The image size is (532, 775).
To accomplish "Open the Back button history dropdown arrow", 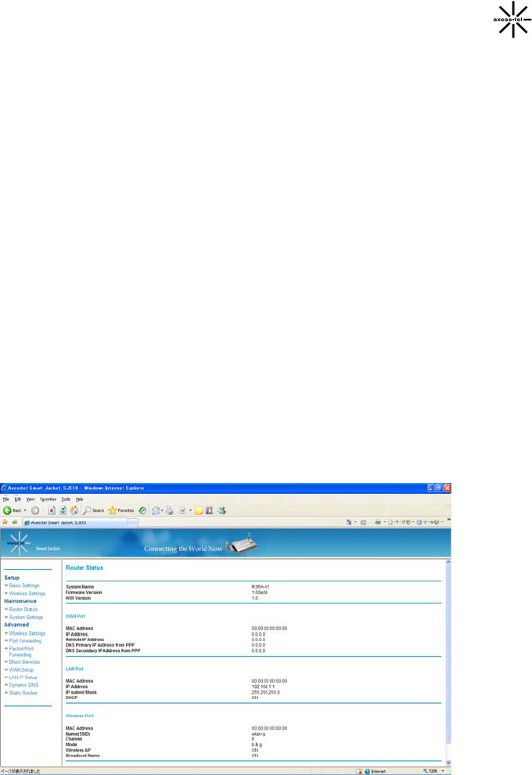I will pyautogui.click(x=25, y=510).
